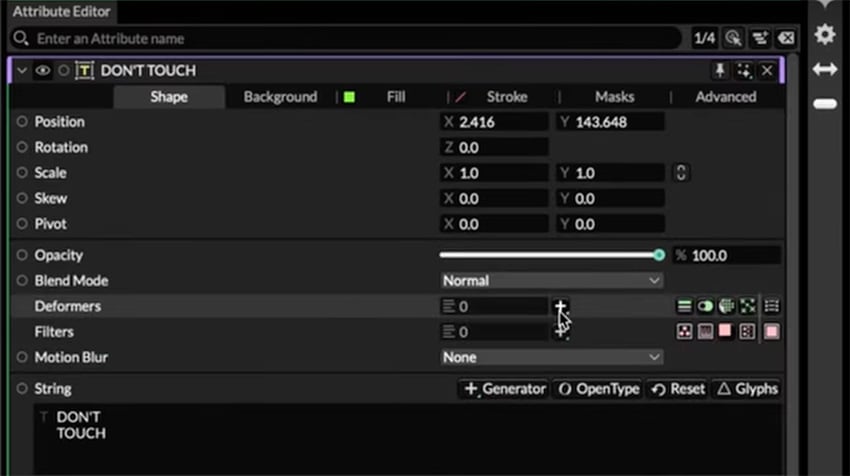
Task: Click the String text area containing DON'T TOUCH
Action: tap(408, 438)
